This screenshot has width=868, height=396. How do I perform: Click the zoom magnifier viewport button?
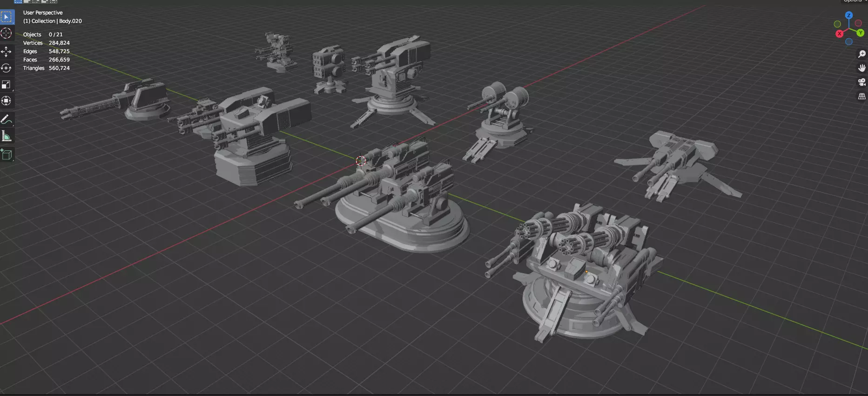862,54
